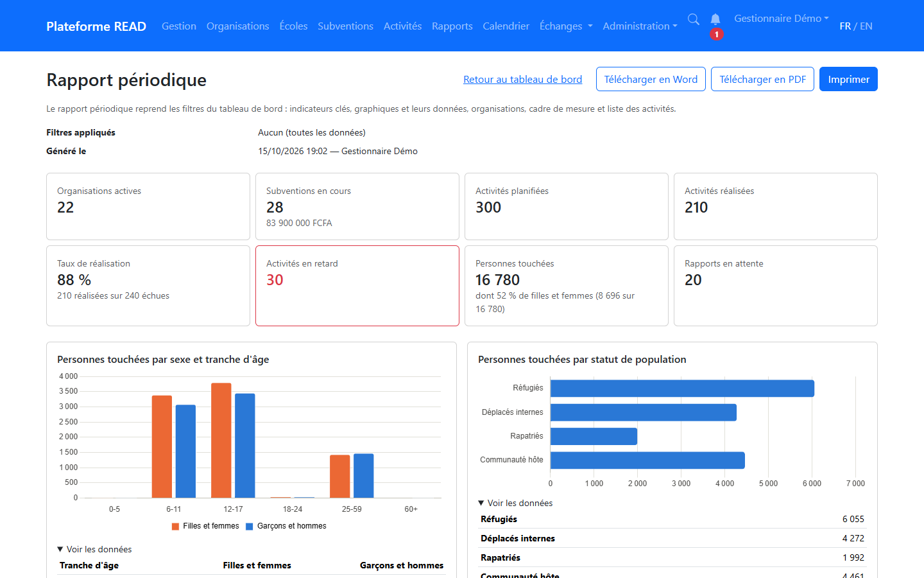Select the Réfugiés 6 055 data row
The width and height of the screenshot is (924, 578).
click(x=672, y=519)
